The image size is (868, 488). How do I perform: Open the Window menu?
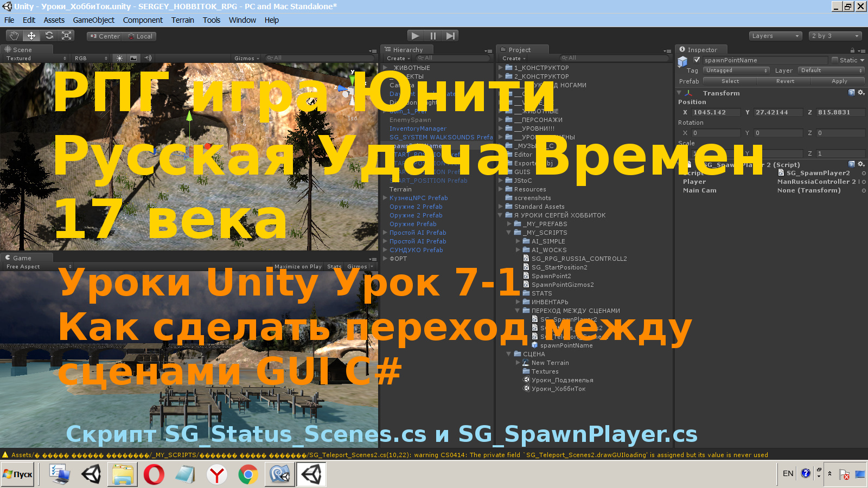tap(242, 20)
